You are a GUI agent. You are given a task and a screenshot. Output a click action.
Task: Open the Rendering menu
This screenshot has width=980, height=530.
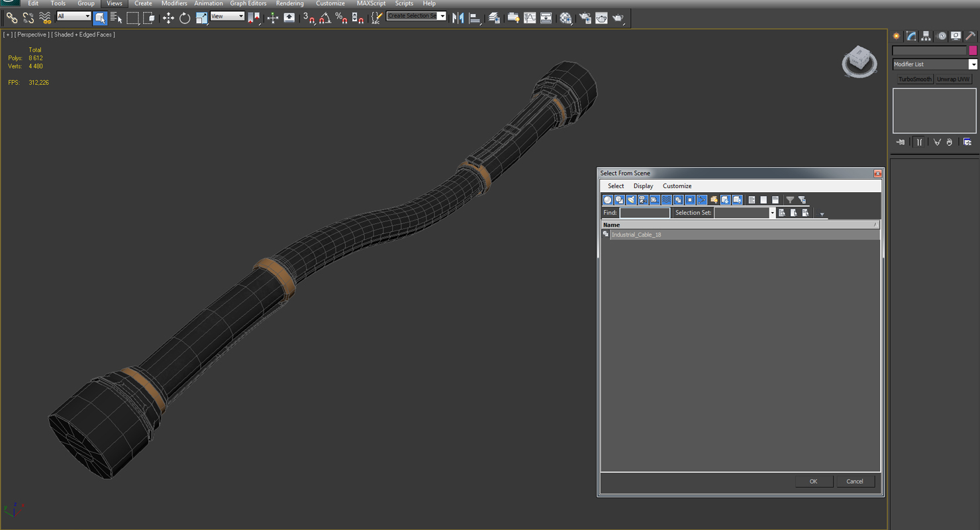tap(289, 3)
